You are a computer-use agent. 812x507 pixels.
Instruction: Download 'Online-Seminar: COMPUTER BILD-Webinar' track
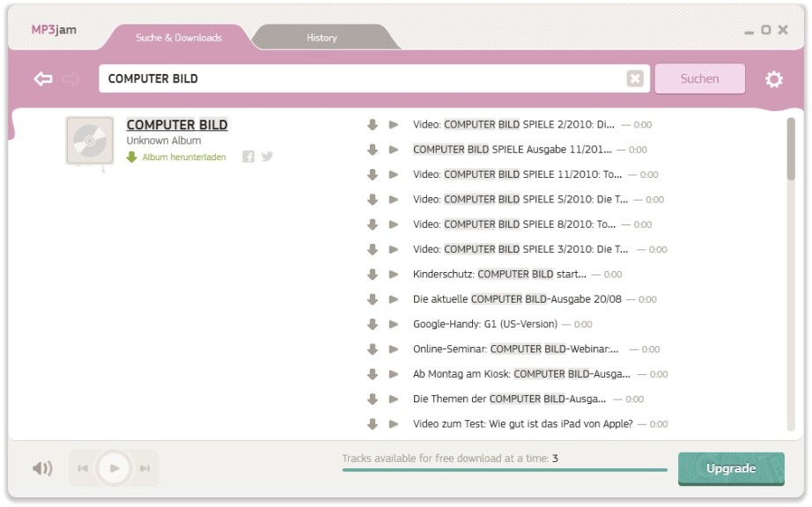(373, 349)
